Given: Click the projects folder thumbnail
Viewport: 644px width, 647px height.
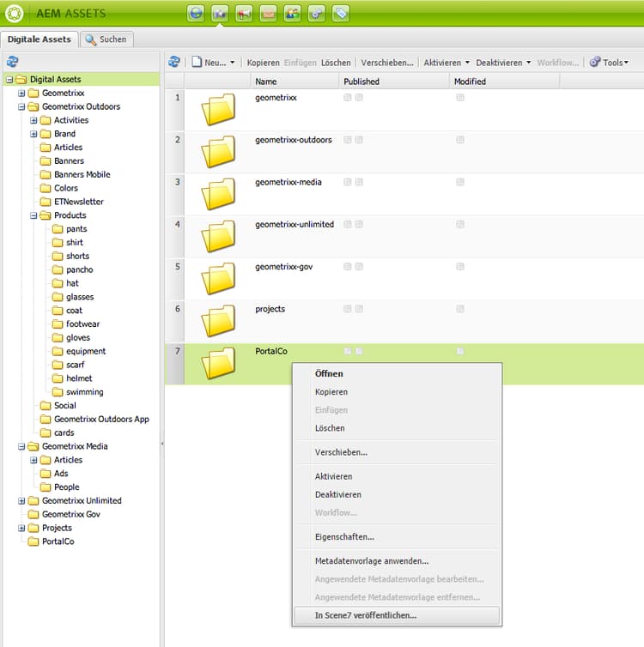Looking at the screenshot, I should pyautogui.click(x=218, y=321).
